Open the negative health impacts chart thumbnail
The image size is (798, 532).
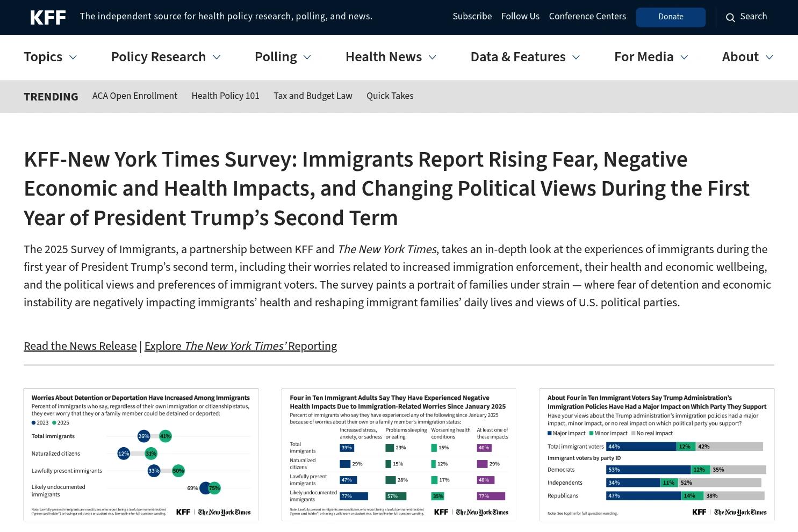(399, 455)
